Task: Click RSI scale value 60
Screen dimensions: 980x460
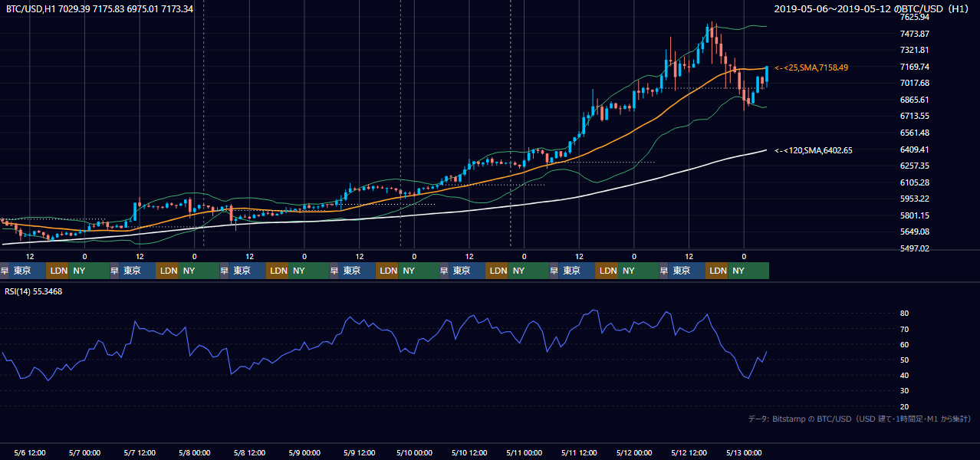Action: pyautogui.click(x=905, y=344)
